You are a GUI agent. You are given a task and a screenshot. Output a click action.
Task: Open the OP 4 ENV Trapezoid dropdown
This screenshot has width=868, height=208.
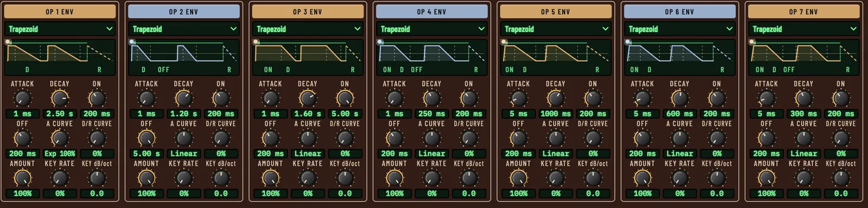[432, 29]
